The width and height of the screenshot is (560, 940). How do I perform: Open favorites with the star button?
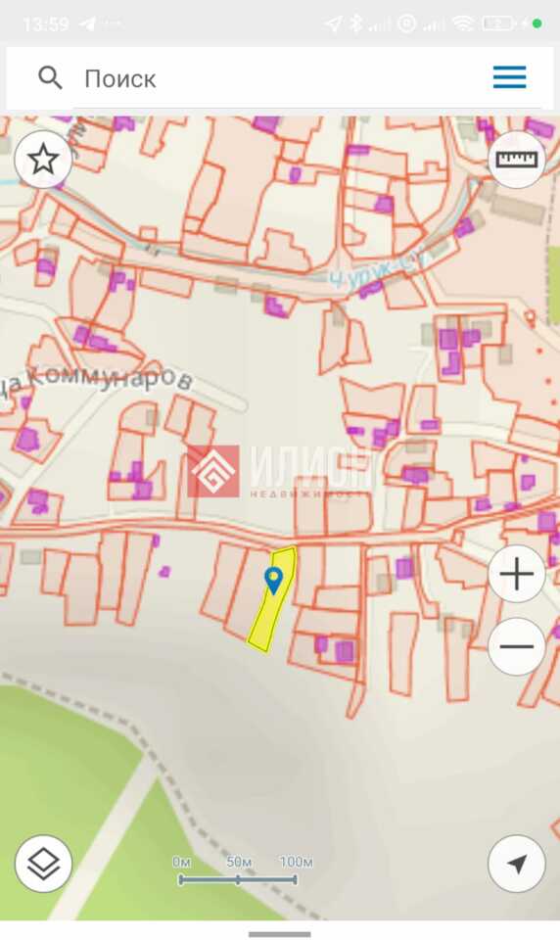tap(43, 160)
